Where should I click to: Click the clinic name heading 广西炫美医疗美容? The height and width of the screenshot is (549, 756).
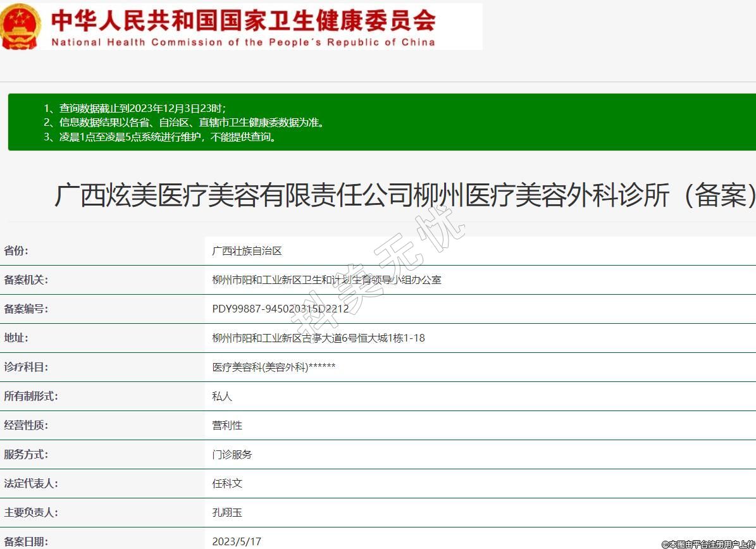pos(405,195)
